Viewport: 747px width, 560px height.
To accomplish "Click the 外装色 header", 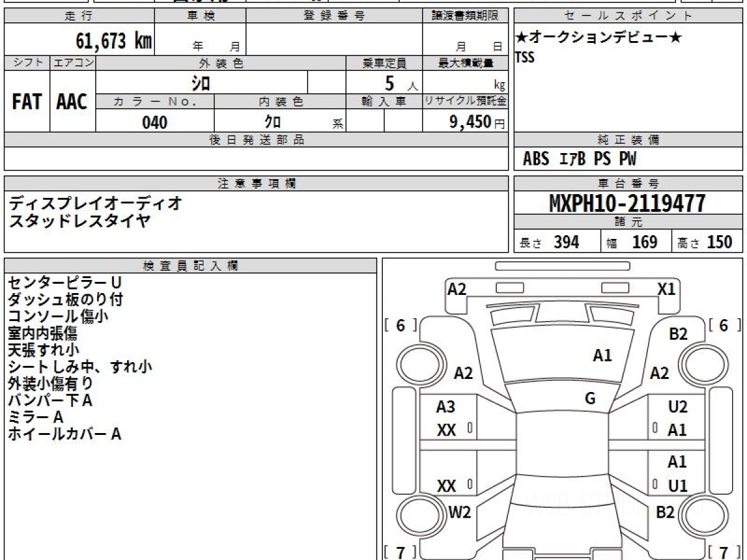I will 221,63.
